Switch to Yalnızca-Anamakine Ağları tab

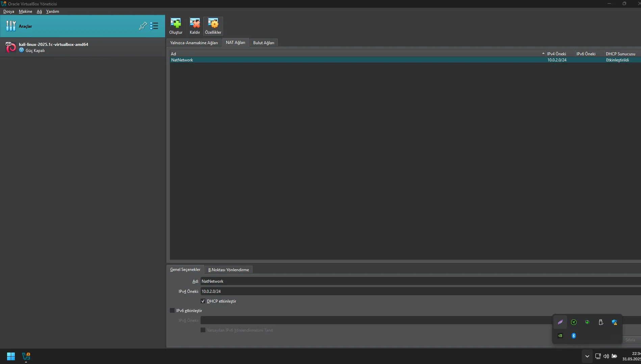point(194,43)
